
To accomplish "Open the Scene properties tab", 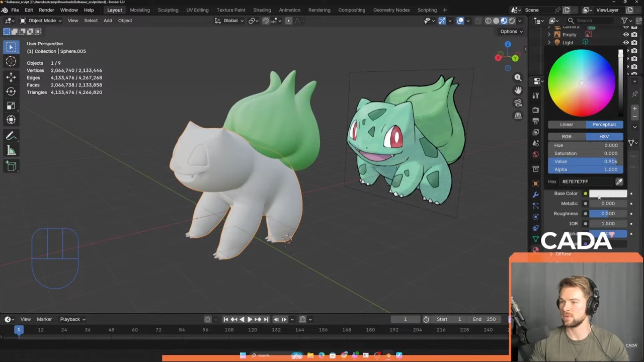I will [x=535, y=144].
